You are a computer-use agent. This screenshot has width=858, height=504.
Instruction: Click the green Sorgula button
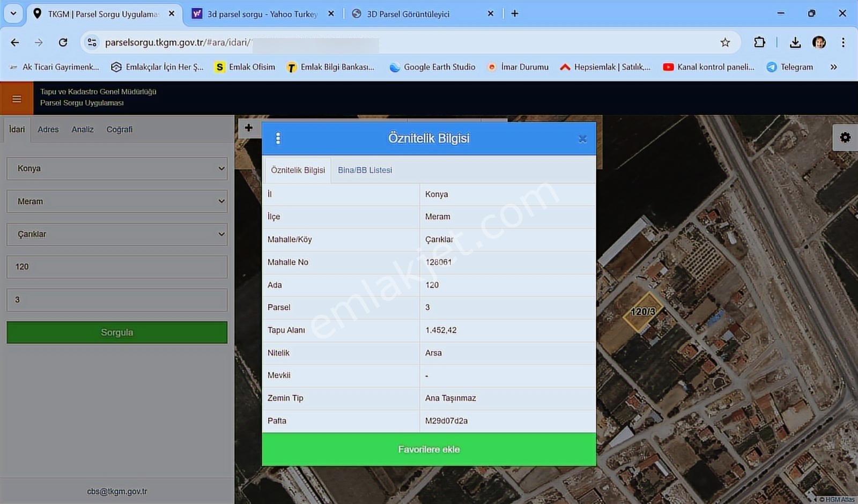pos(117,332)
